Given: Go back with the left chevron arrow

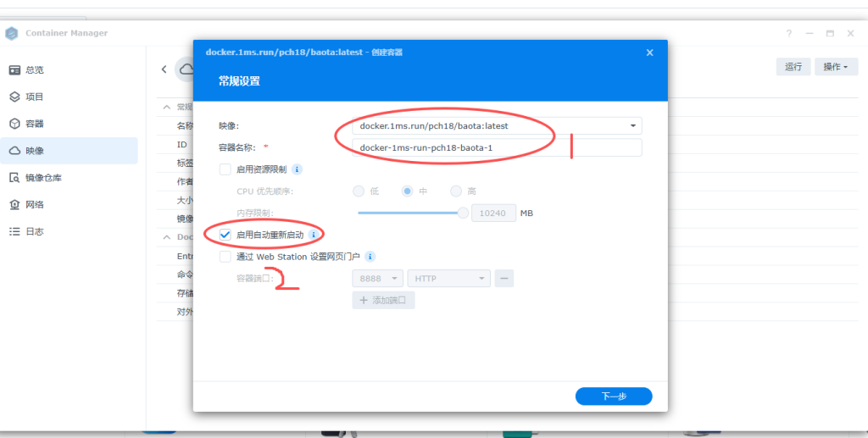Looking at the screenshot, I should coord(164,69).
